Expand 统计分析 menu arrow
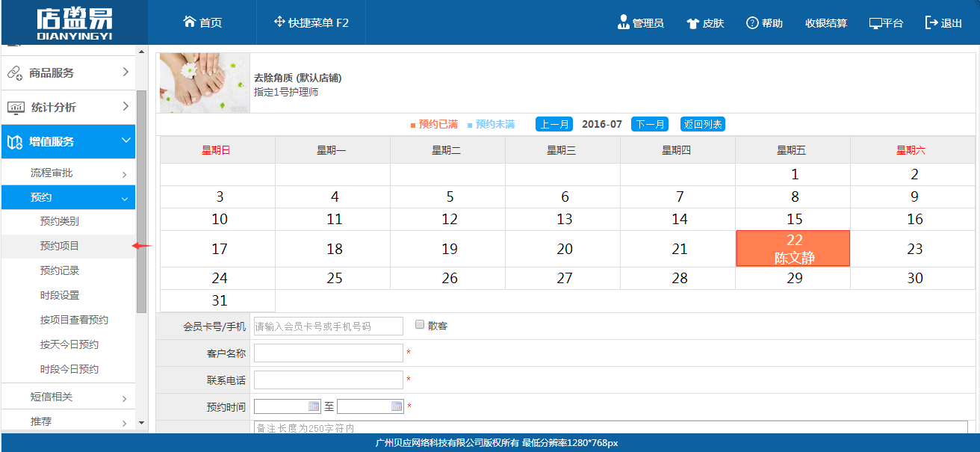Viewport: 980px width, 452px height. pyautogui.click(x=125, y=107)
